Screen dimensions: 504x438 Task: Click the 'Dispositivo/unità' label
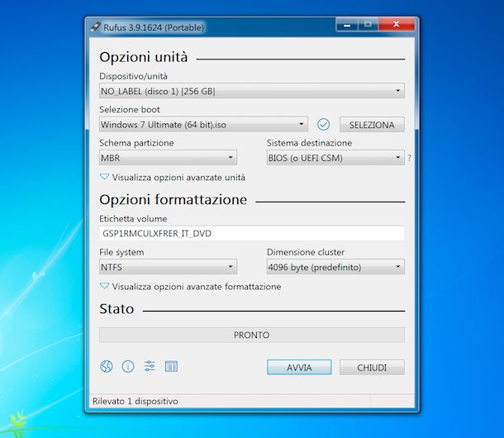tap(133, 76)
